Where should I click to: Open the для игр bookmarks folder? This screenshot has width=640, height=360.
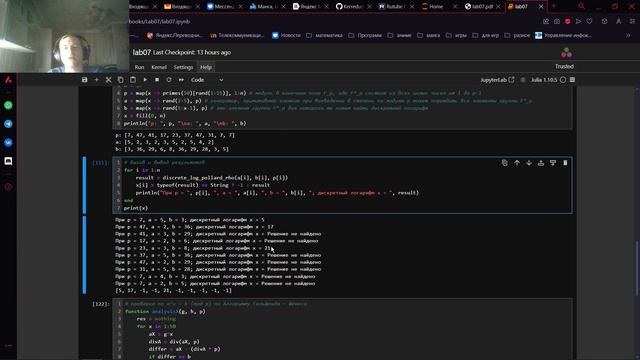(x=486, y=36)
